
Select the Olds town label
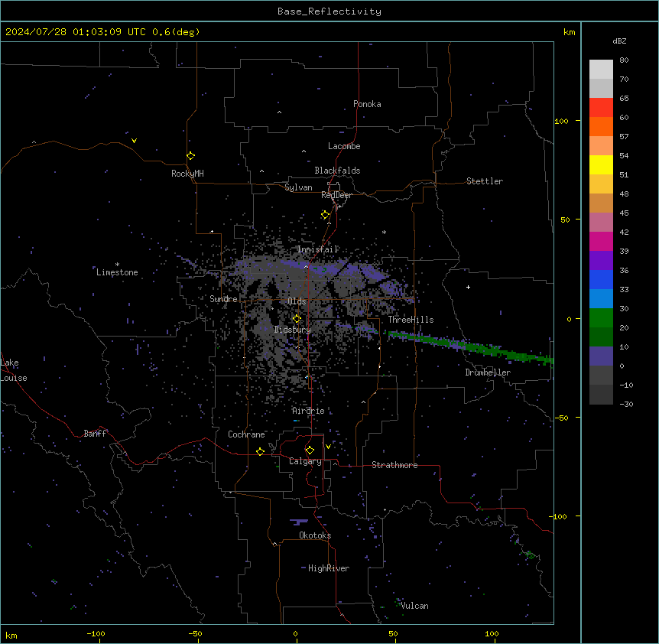click(297, 301)
